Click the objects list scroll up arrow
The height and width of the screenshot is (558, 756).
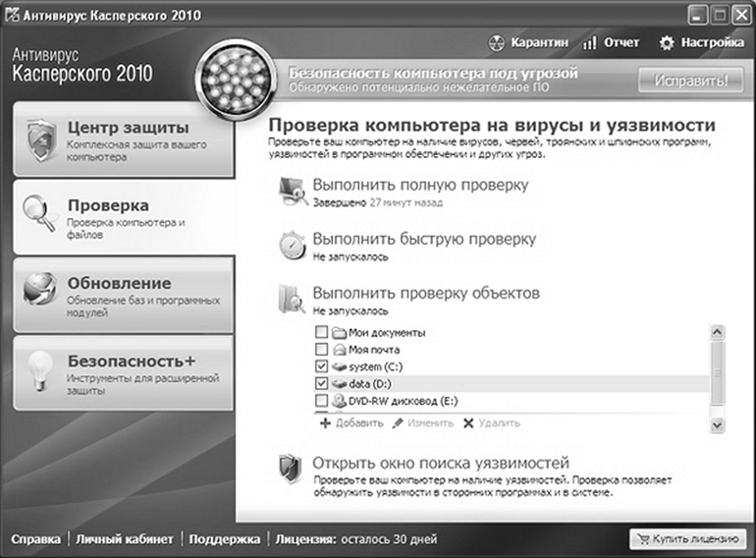(x=717, y=332)
